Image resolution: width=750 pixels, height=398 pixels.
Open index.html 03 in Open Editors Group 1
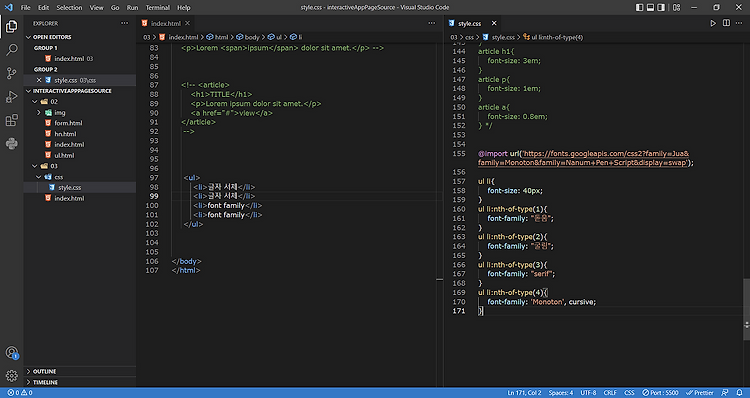(73, 58)
